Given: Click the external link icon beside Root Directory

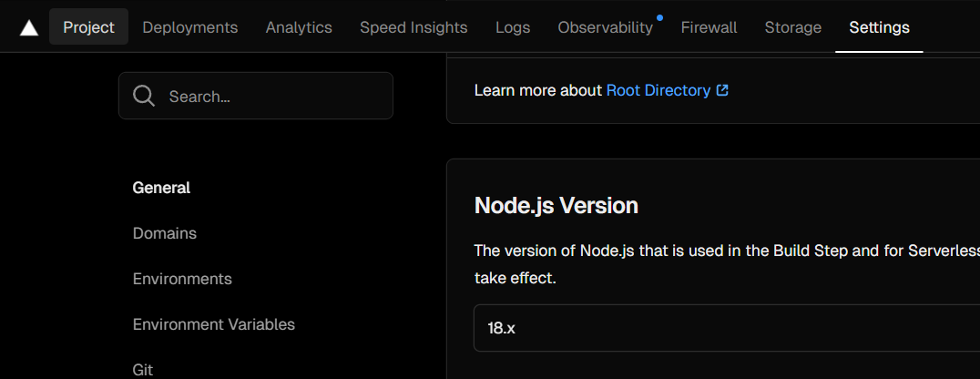Looking at the screenshot, I should click(x=722, y=90).
